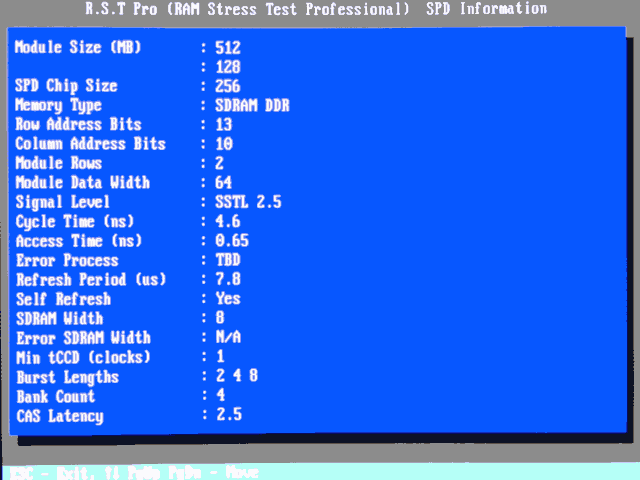Select the Error Process value TBD
The width and height of the screenshot is (640, 480).
click(228, 260)
